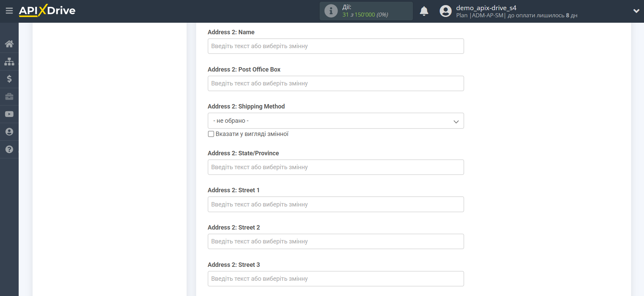Enable 'Вказати у вигляді змінної' checkbox

pyautogui.click(x=211, y=134)
